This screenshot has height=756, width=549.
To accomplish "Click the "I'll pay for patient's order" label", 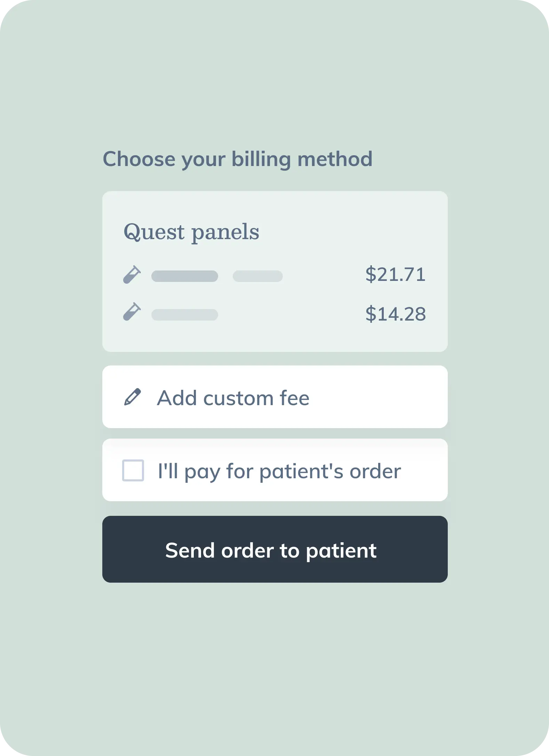I will (279, 472).
